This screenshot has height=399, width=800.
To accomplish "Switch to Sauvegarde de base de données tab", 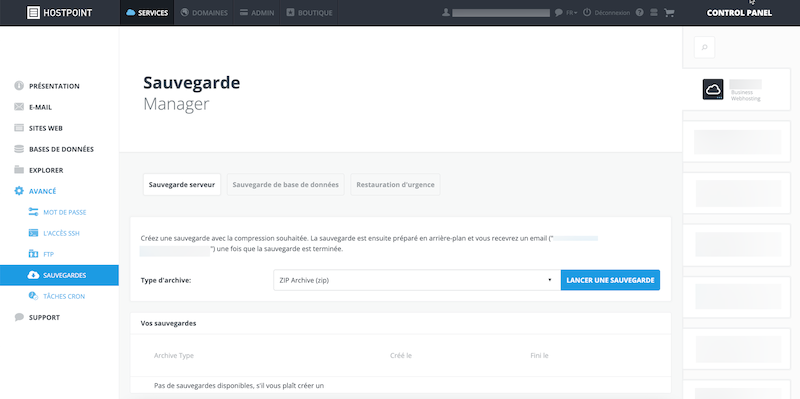I will pyautogui.click(x=286, y=185).
